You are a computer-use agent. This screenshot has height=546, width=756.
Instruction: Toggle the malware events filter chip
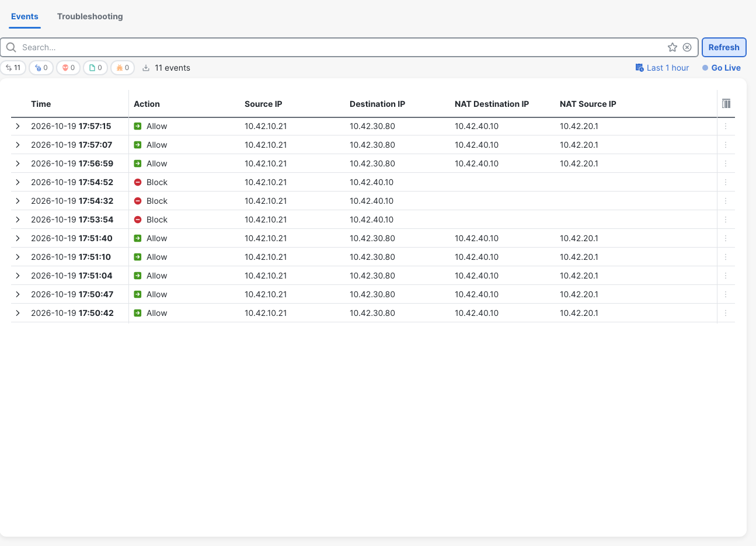[x=123, y=68]
